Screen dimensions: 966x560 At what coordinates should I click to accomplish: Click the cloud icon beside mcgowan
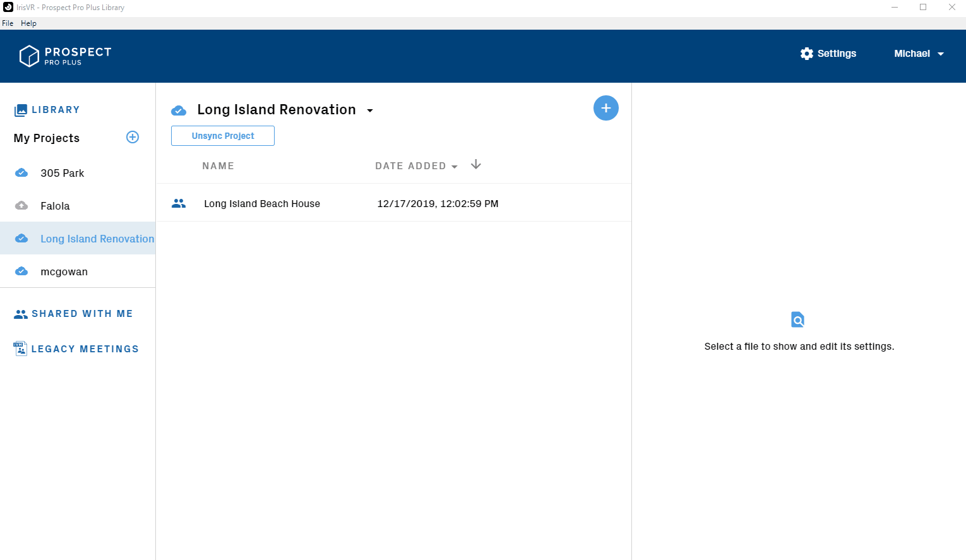coord(21,271)
